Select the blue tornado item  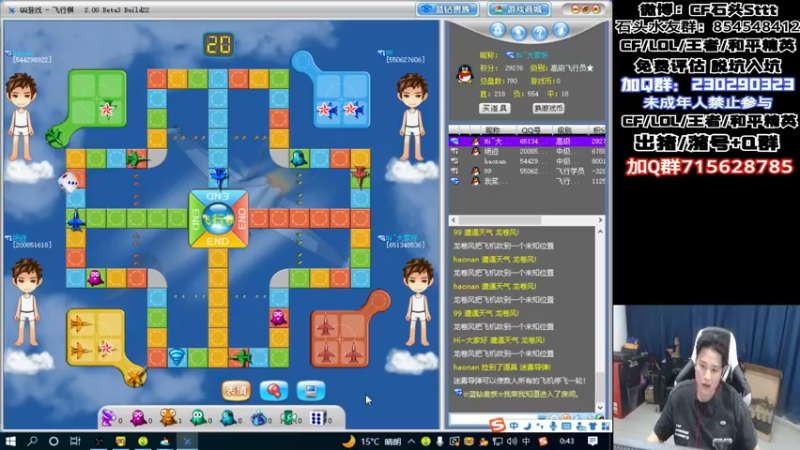pos(258,418)
